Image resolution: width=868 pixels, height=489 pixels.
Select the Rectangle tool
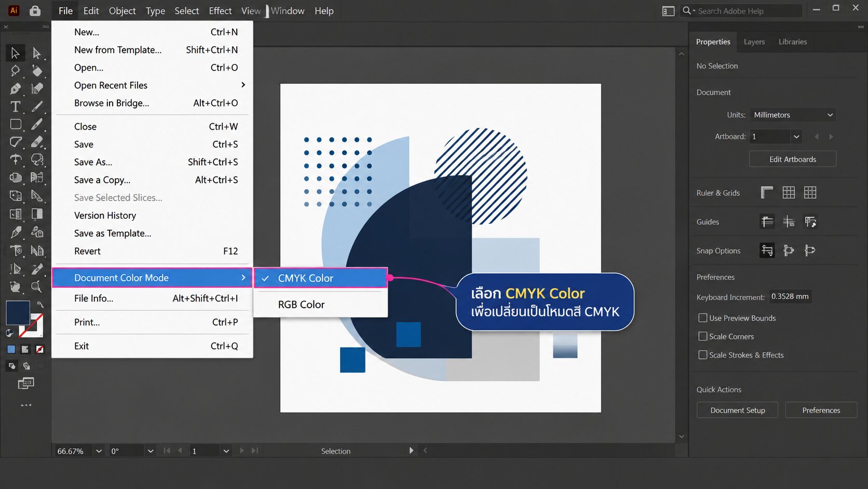[x=16, y=124]
